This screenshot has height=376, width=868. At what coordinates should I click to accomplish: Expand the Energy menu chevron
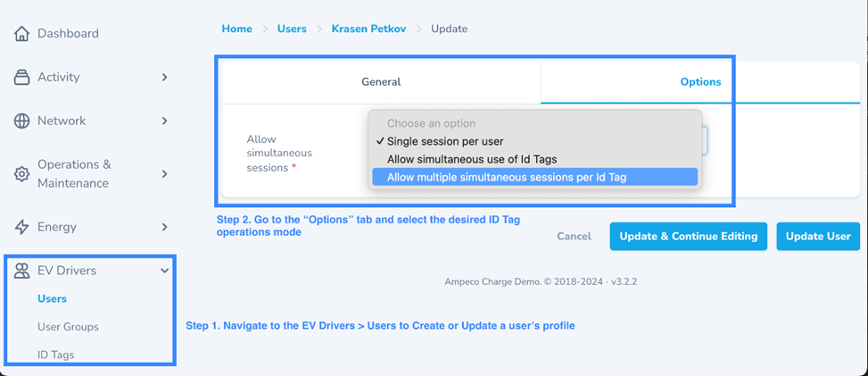coord(164,227)
